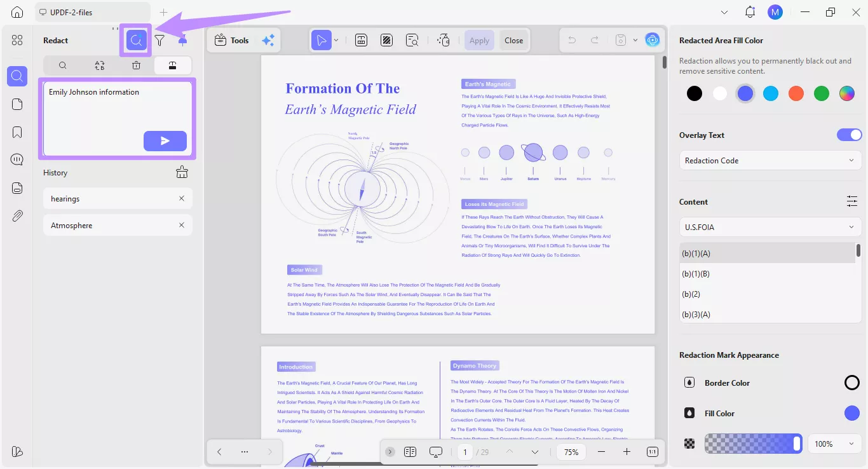
Task: Clear the search History list
Action: (x=182, y=172)
